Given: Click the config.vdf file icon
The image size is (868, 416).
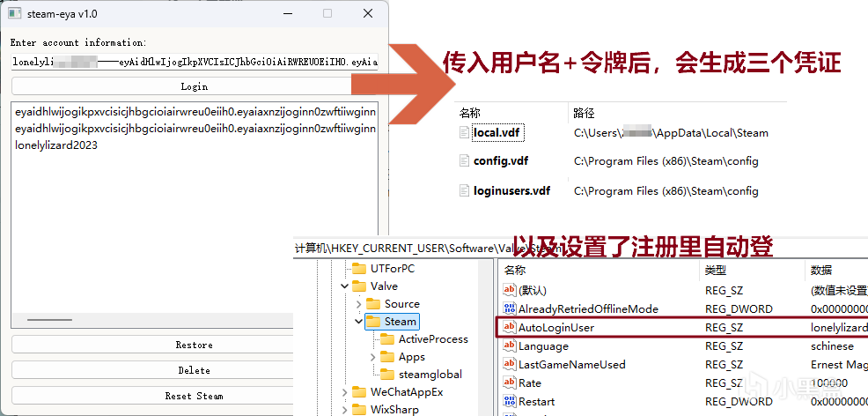Looking at the screenshot, I should pyautogui.click(x=465, y=161).
